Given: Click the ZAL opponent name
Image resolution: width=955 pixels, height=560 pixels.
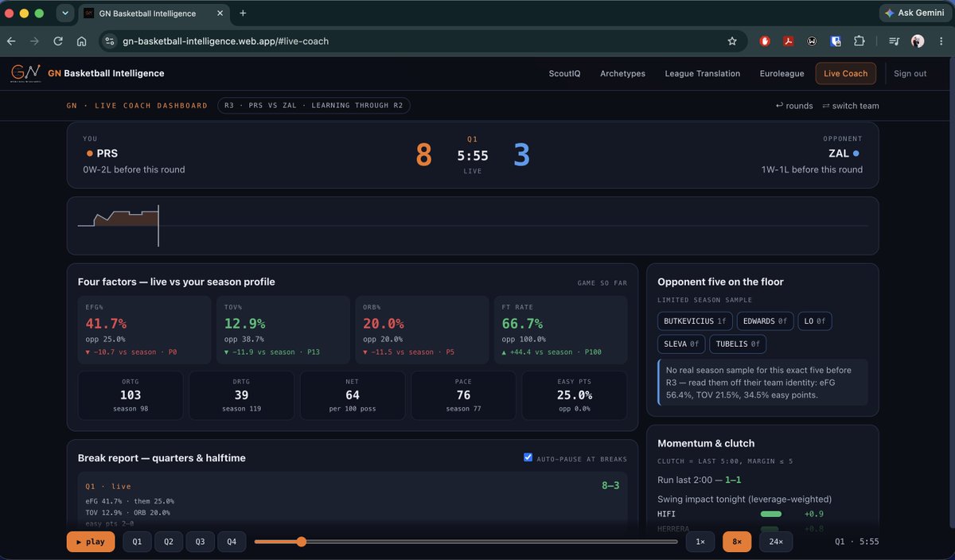Looking at the screenshot, I should click(x=839, y=154).
